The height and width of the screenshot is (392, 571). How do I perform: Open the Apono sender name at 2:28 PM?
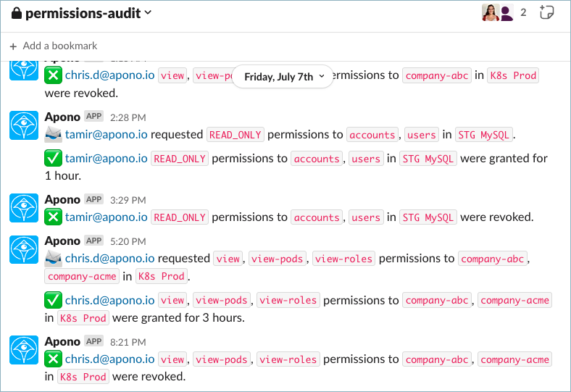pyautogui.click(x=62, y=117)
